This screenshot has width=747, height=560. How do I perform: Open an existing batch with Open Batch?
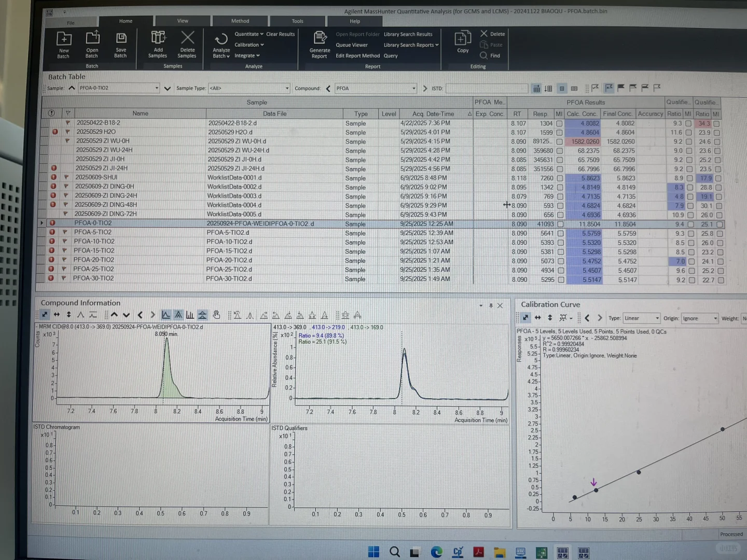pyautogui.click(x=92, y=45)
